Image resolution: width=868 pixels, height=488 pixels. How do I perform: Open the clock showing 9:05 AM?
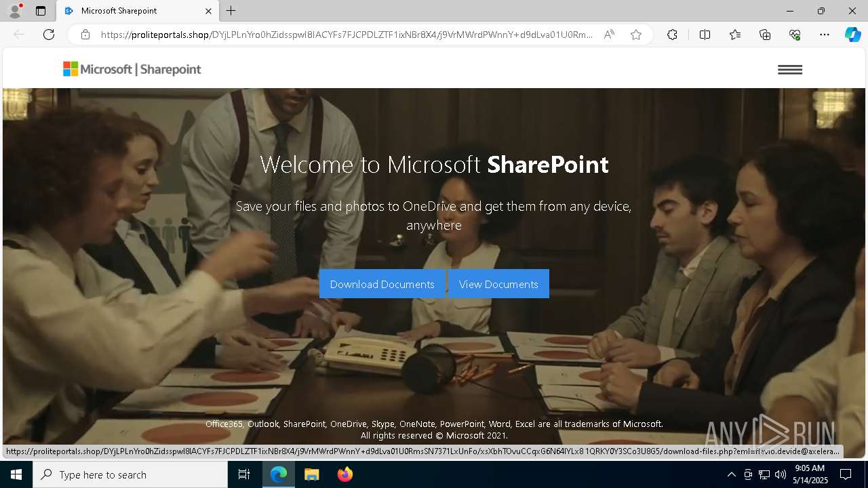pos(810,474)
